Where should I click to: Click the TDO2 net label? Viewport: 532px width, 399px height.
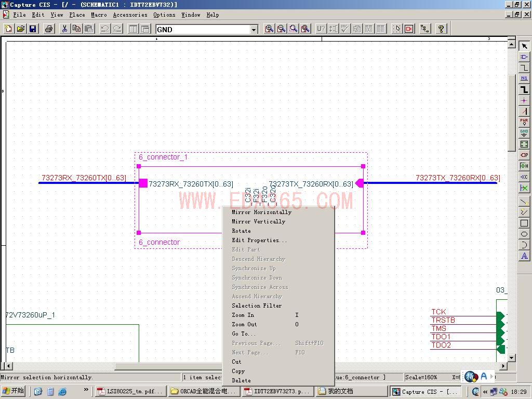441,345
